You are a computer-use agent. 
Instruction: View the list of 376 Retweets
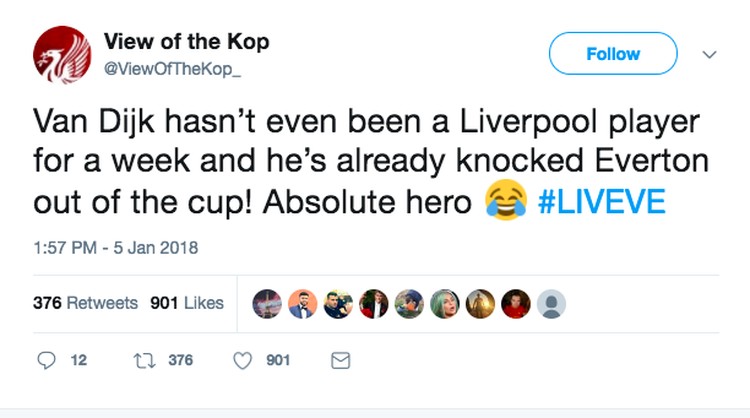pos(86,303)
